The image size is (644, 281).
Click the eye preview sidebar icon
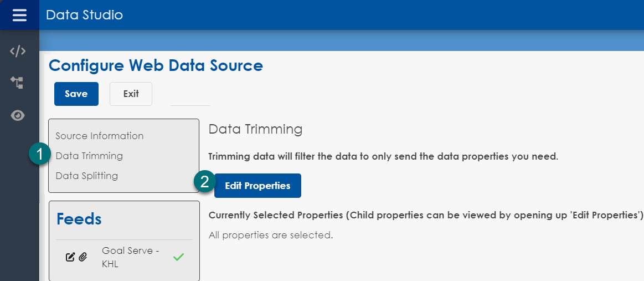coord(18,115)
